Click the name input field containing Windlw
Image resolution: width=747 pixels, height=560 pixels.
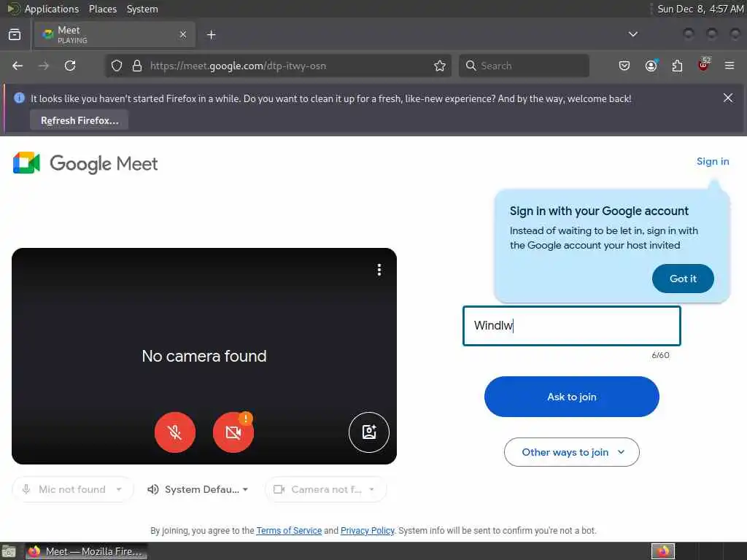[572, 326]
